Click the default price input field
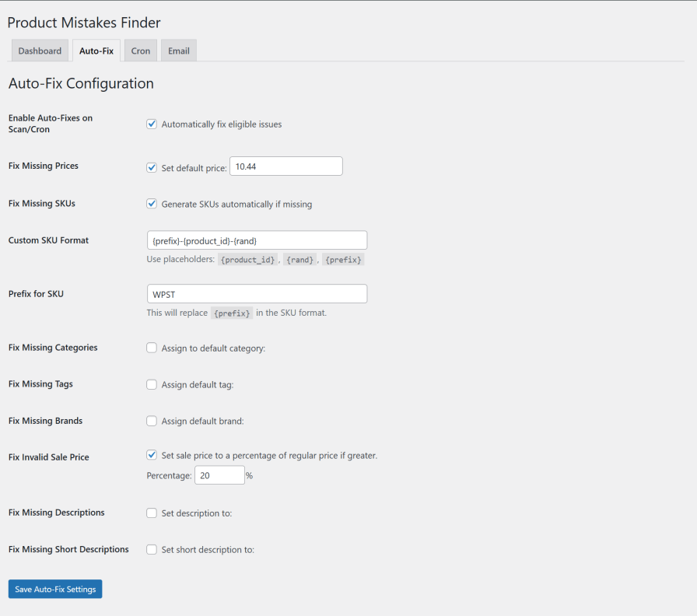The image size is (697, 616). click(285, 166)
